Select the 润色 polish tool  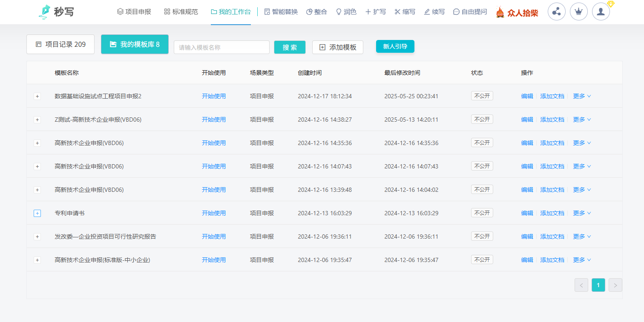(346, 12)
